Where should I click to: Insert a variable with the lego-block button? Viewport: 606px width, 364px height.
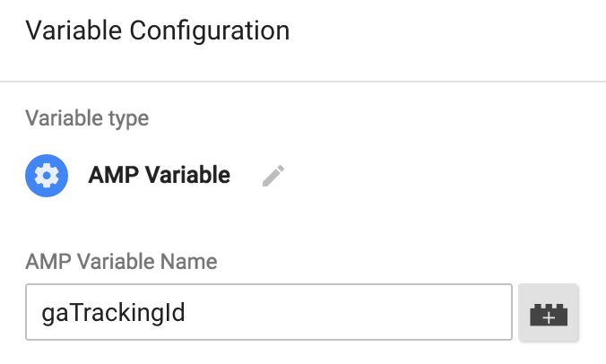click(549, 313)
